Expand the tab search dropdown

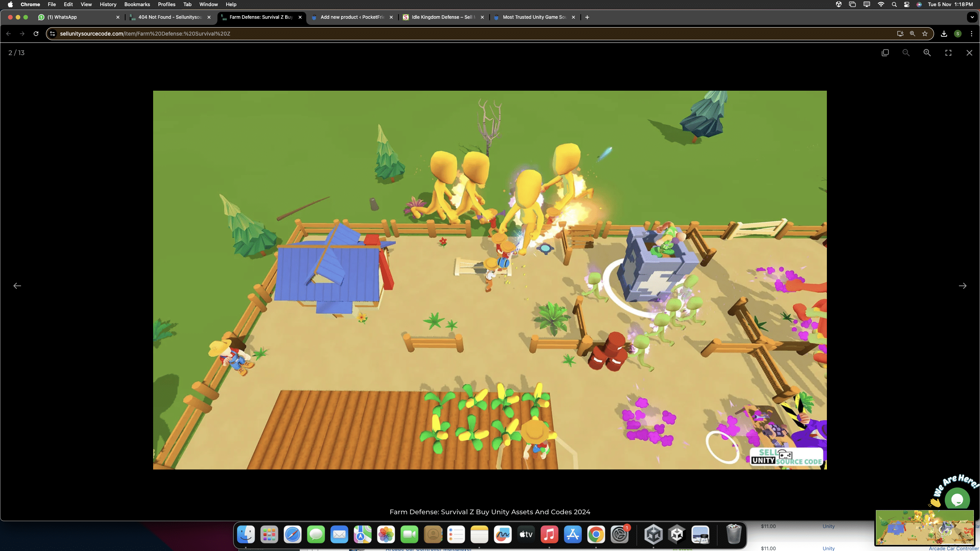click(972, 17)
